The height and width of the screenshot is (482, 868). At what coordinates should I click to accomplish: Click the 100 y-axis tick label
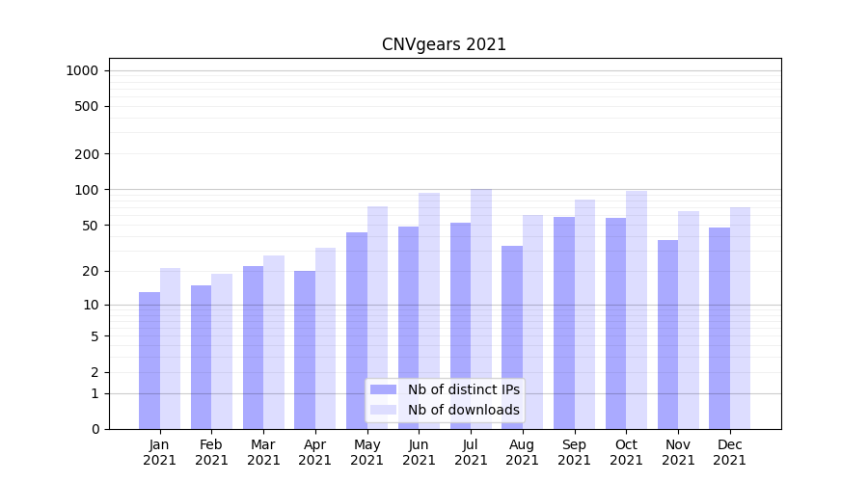tap(86, 190)
